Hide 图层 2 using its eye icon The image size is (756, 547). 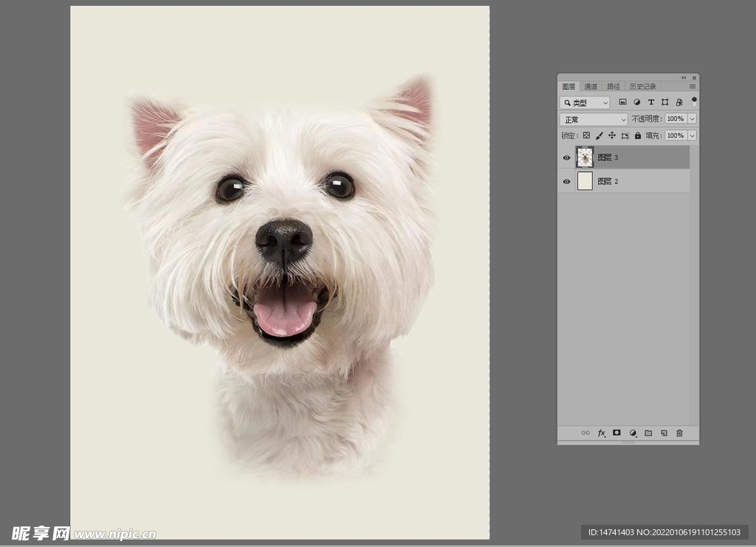click(x=567, y=182)
